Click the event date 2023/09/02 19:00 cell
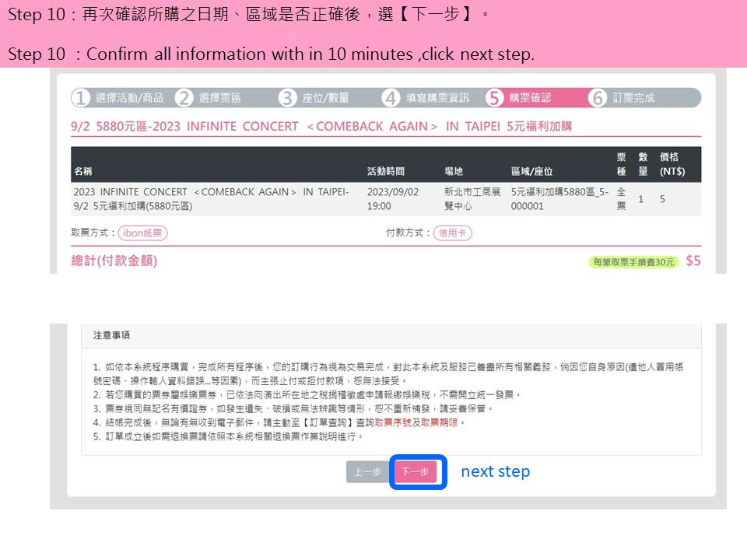 [392, 199]
